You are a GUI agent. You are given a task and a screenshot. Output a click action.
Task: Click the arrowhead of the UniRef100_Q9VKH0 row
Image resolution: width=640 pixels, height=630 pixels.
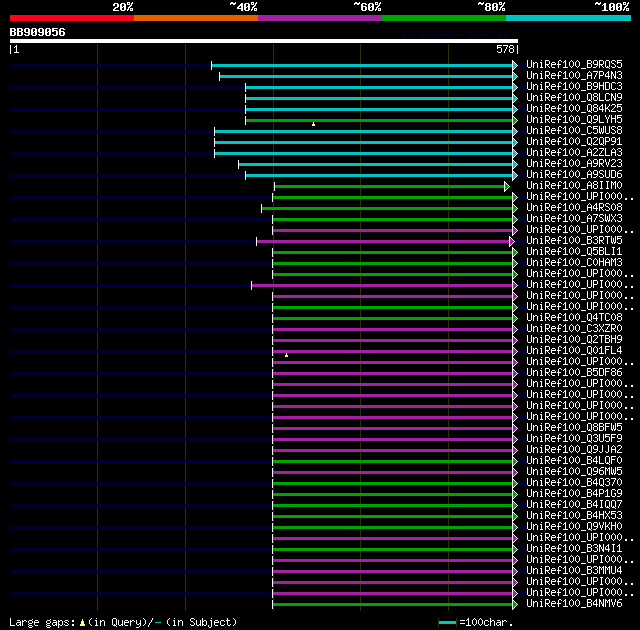(x=515, y=528)
